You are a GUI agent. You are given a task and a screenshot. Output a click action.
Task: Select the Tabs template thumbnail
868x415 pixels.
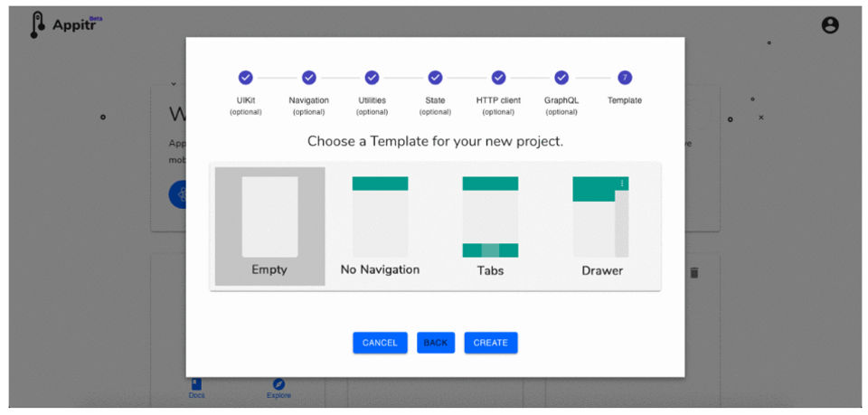490,216
